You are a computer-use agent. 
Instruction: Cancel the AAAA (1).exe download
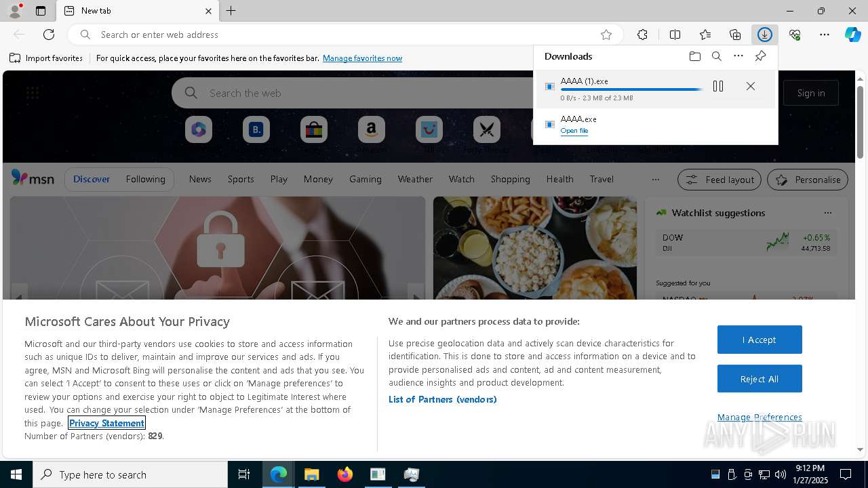tap(750, 86)
